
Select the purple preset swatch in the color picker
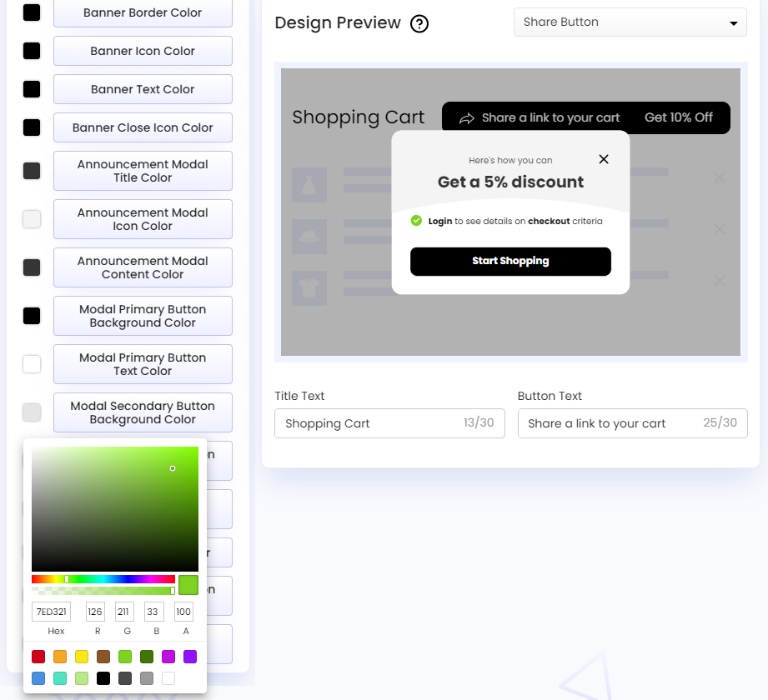click(x=189, y=657)
